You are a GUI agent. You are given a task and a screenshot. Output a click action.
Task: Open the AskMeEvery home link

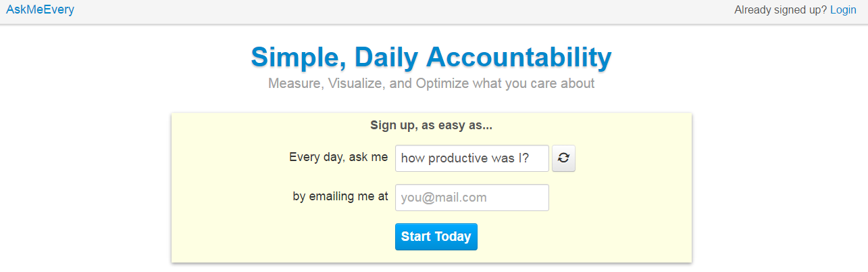pos(40,10)
